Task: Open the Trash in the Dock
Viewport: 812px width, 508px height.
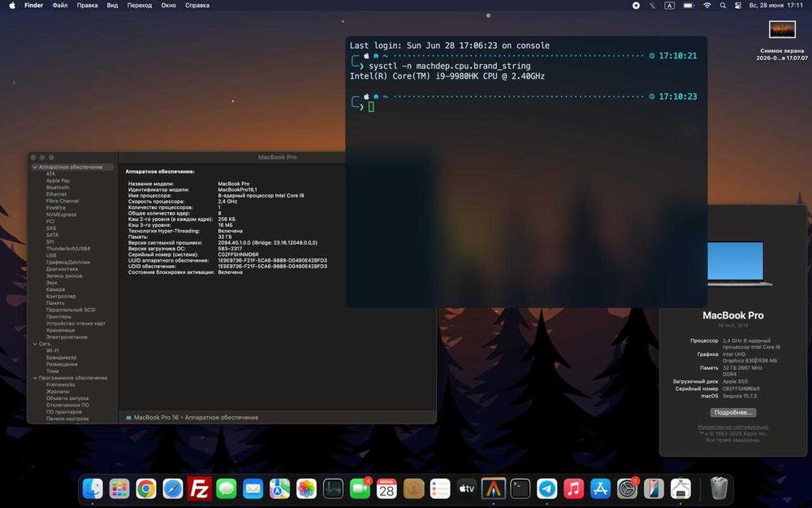Action: 719,488
